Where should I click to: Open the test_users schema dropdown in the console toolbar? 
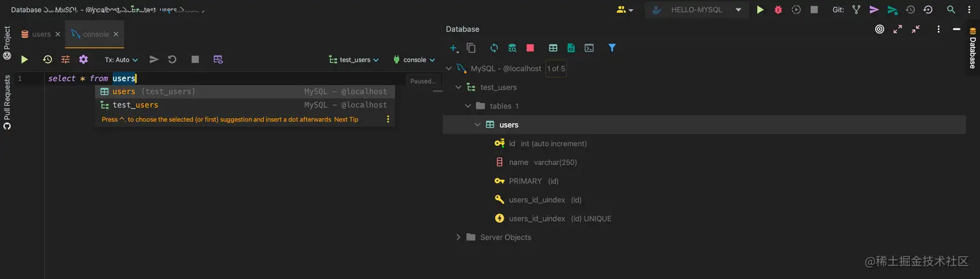click(x=354, y=60)
